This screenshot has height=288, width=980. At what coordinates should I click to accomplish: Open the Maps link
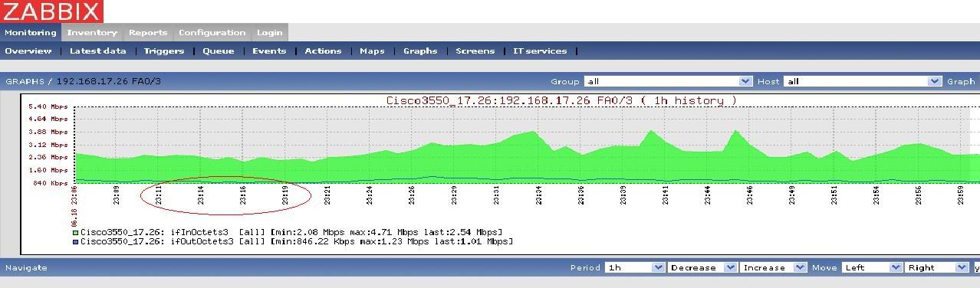pos(372,51)
